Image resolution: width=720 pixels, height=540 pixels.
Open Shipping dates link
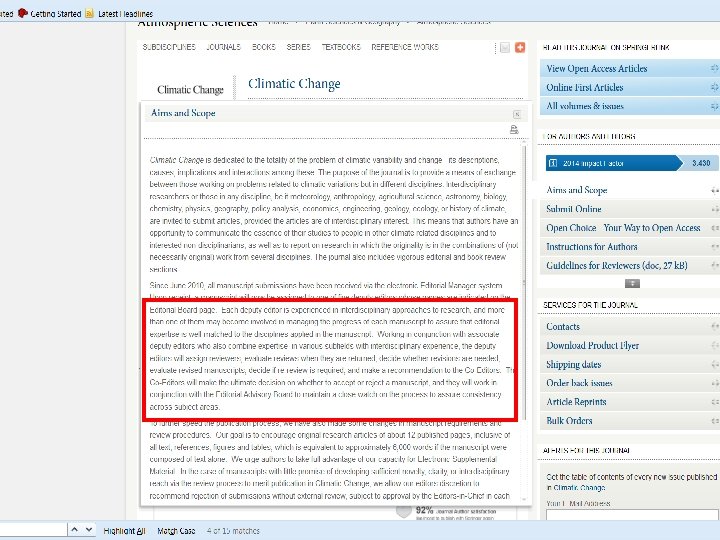574,365
